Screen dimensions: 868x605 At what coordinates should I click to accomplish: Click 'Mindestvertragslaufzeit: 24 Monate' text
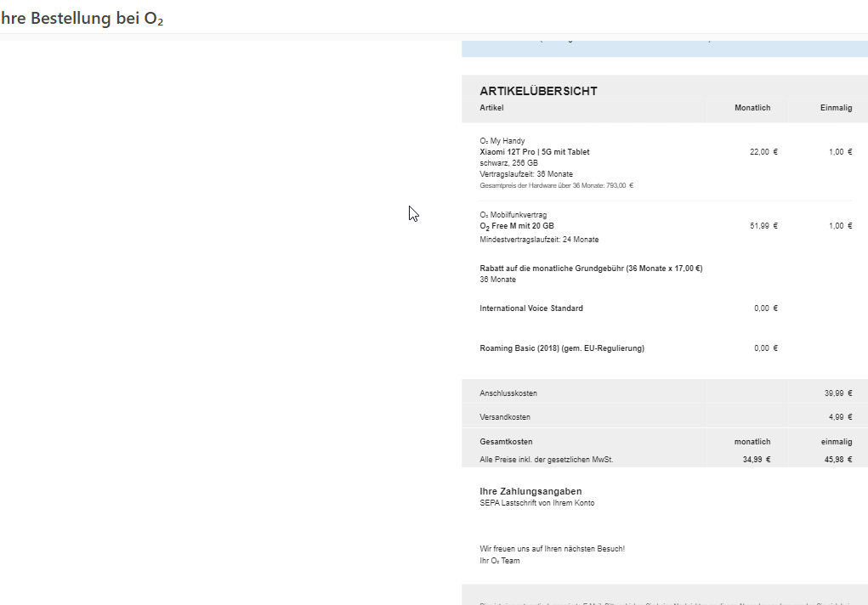tap(539, 240)
